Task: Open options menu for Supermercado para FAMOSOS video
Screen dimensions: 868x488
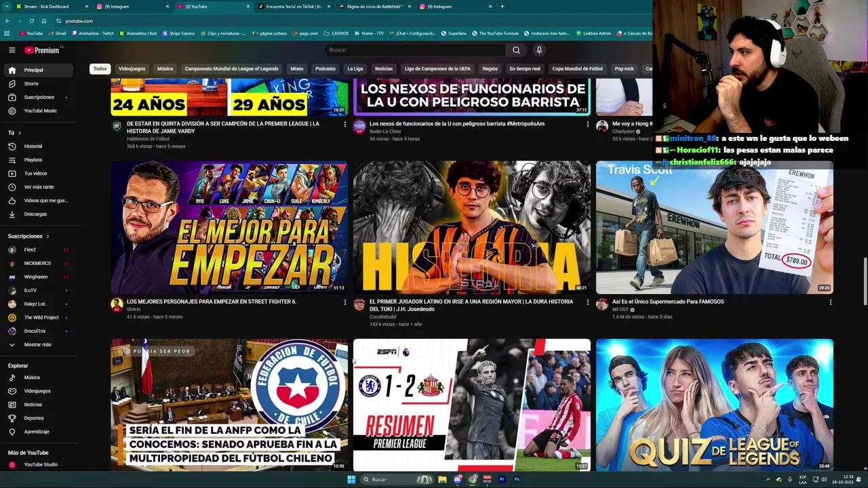Action: tap(830, 302)
